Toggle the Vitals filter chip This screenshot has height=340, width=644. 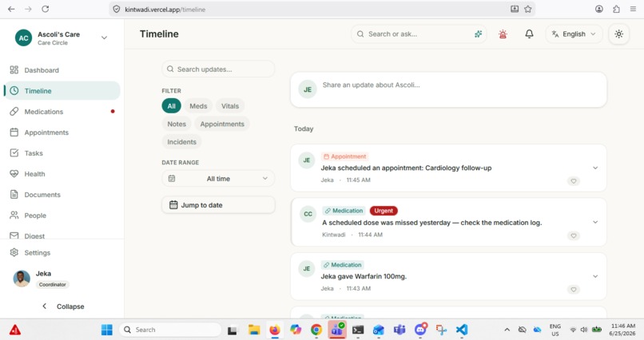point(230,106)
